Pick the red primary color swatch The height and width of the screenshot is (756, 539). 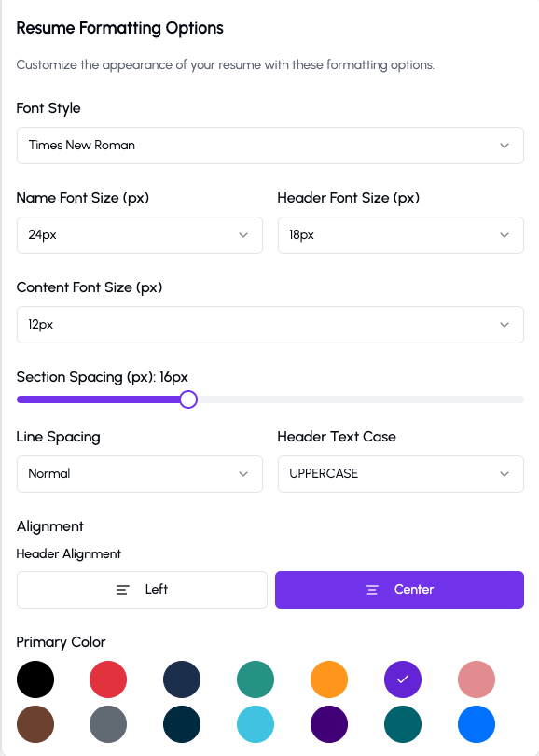point(108,679)
